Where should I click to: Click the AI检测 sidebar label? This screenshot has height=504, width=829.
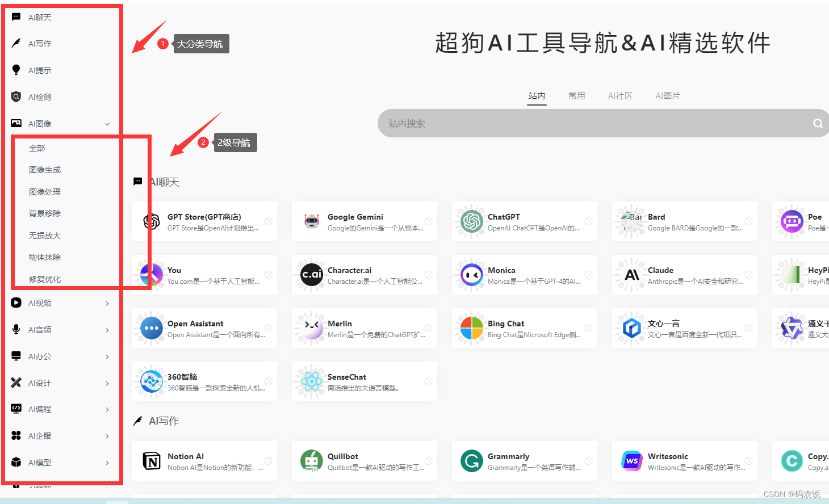click(x=40, y=97)
